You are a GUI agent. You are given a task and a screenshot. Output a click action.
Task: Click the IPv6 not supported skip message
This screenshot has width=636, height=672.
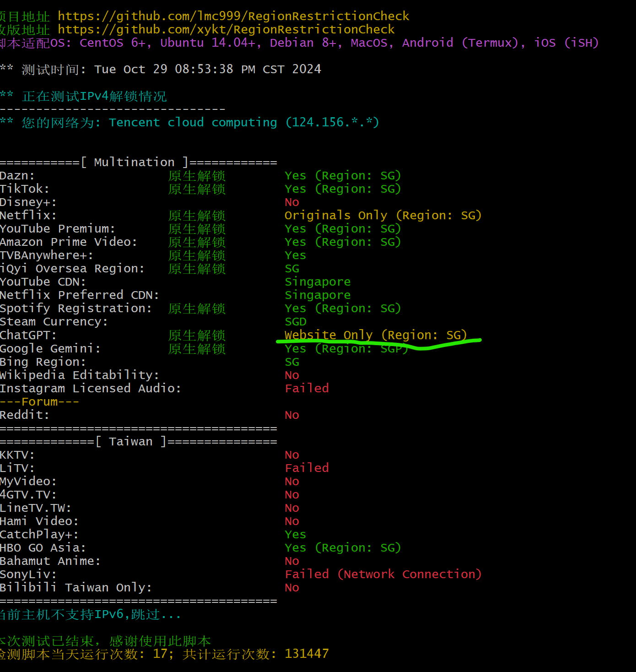pos(91,614)
